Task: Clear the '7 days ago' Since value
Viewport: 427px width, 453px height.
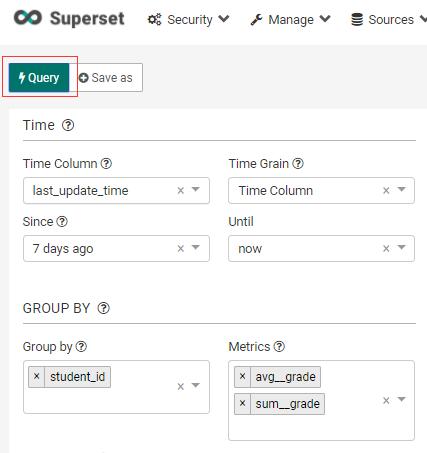Action: [181, 248]
